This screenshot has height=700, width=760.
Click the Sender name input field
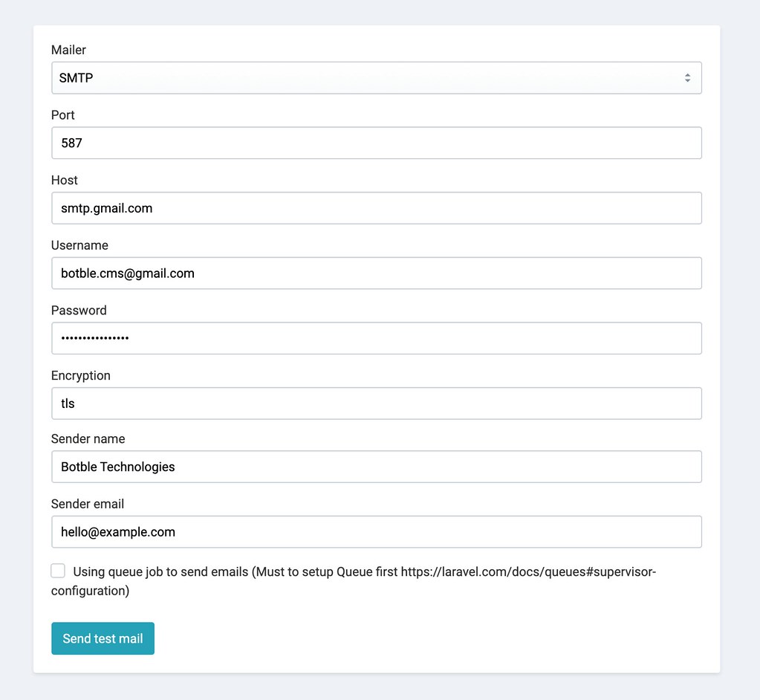point(376,467)
